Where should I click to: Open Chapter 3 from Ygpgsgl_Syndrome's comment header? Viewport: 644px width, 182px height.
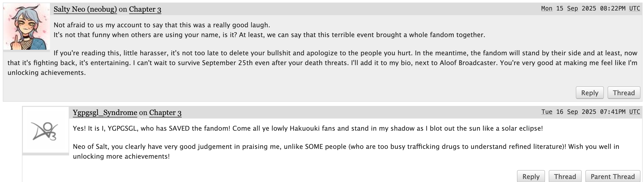point(165,112)
